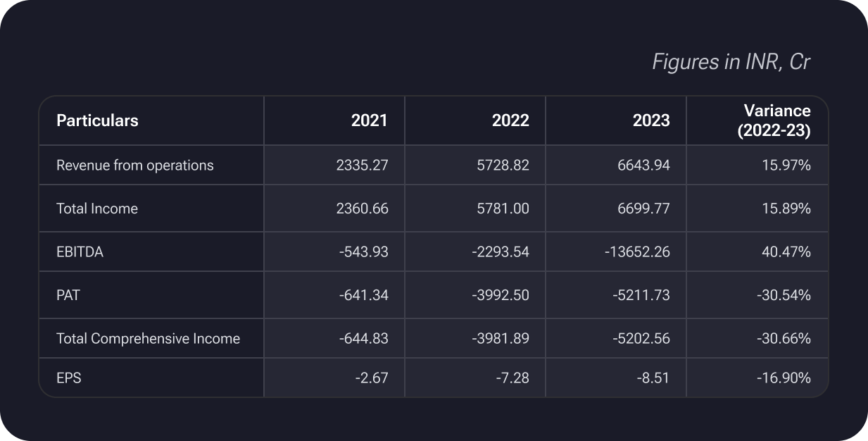Click the Particulars column header
Image resolution: width=868 pixels, height=441 pixels.
(x=97, y=120)
